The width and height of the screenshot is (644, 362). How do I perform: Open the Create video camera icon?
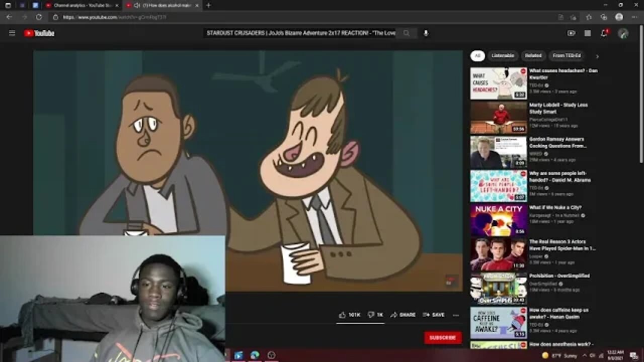coord(571,33)
